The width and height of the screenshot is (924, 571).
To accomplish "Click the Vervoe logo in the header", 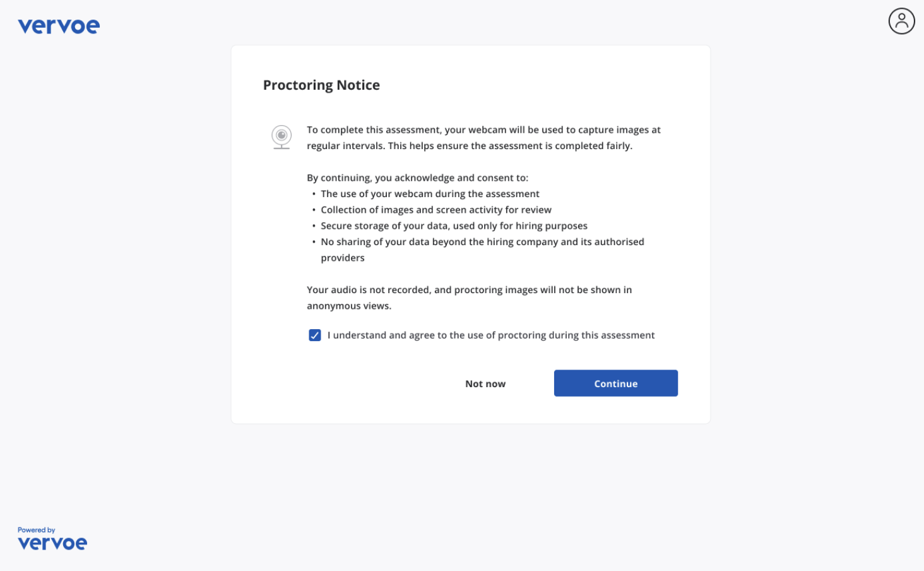I will pos(59,26).
